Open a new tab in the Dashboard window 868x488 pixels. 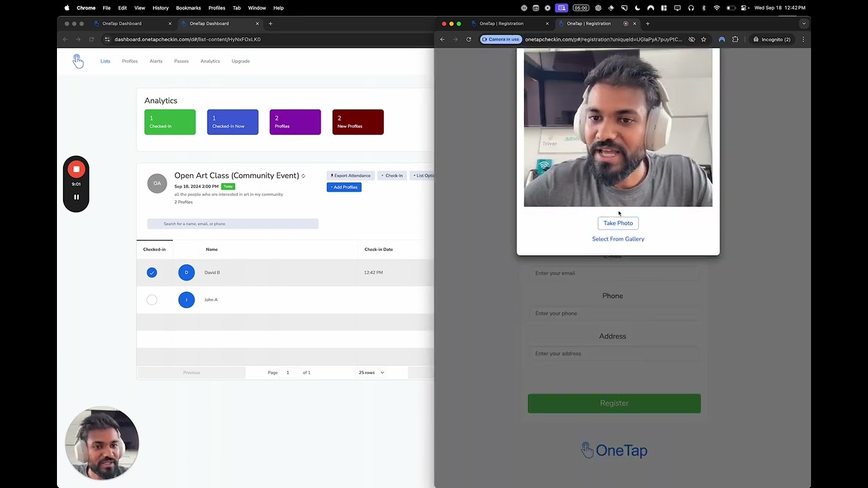pyautogui.click(x=271, y=24)
